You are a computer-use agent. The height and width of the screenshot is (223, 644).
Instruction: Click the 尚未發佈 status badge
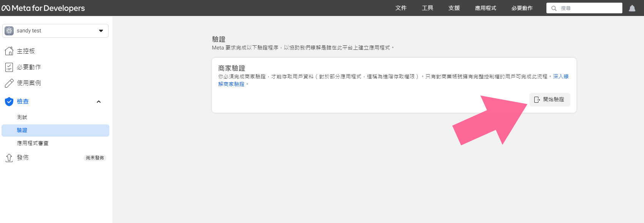point(95,158)
